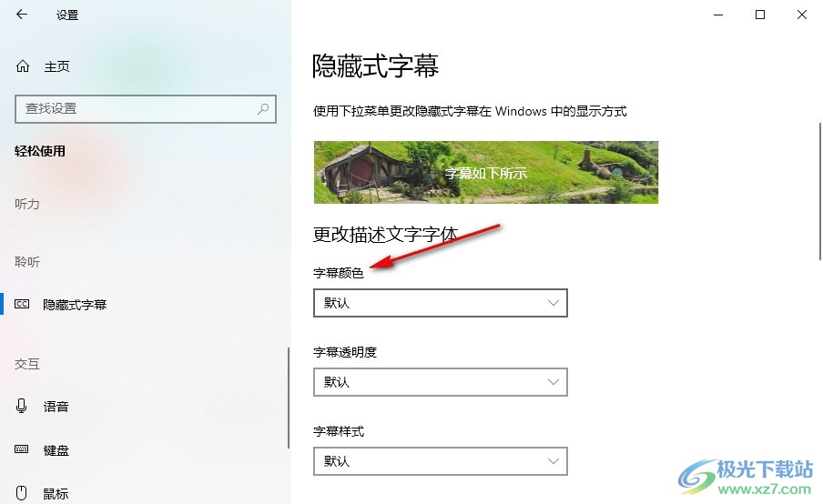
Task: Click the sidebar vertical scrollbar
Action: (x=289, y=398)
